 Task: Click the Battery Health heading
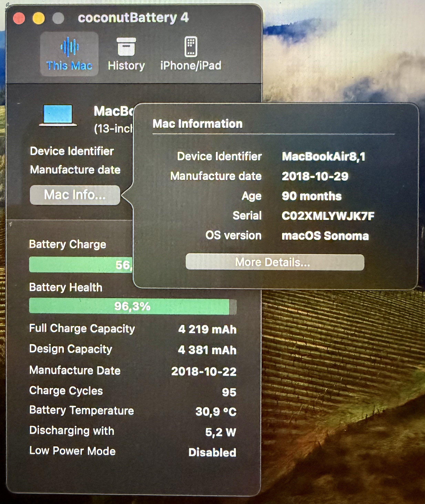point(66,287)
